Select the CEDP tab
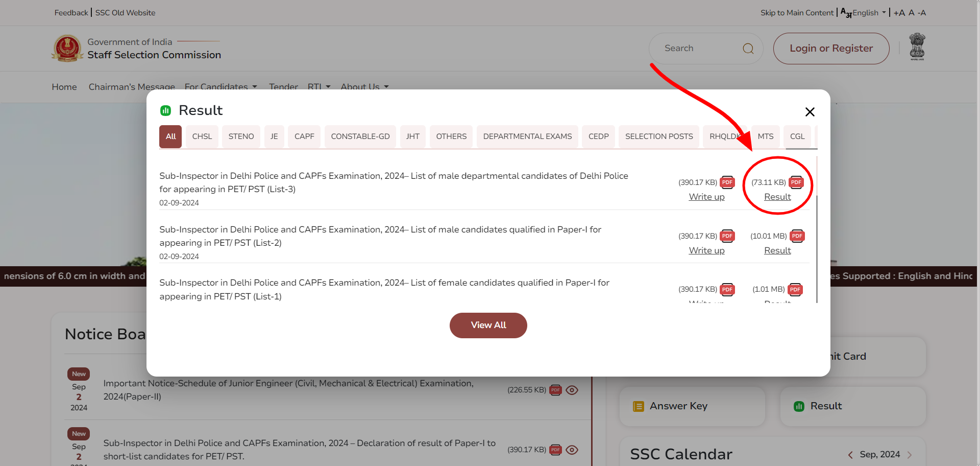This screenshot has height=466, width=980. [598, 137]
